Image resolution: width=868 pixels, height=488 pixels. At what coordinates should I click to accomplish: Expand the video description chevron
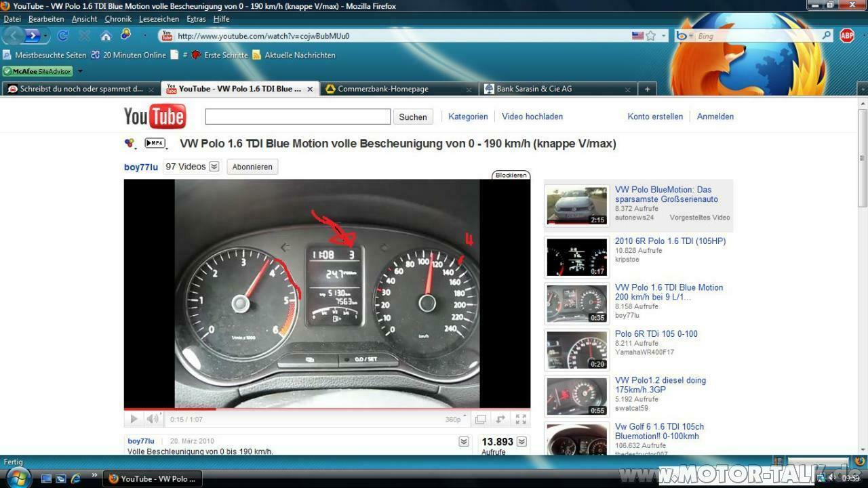[x=464, y=442]
